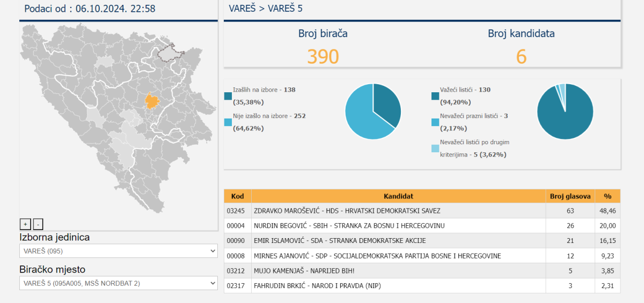Open the Izborna jedinica dropdown
This screenshot has width=644, height=303.
[x=119, y=251]
